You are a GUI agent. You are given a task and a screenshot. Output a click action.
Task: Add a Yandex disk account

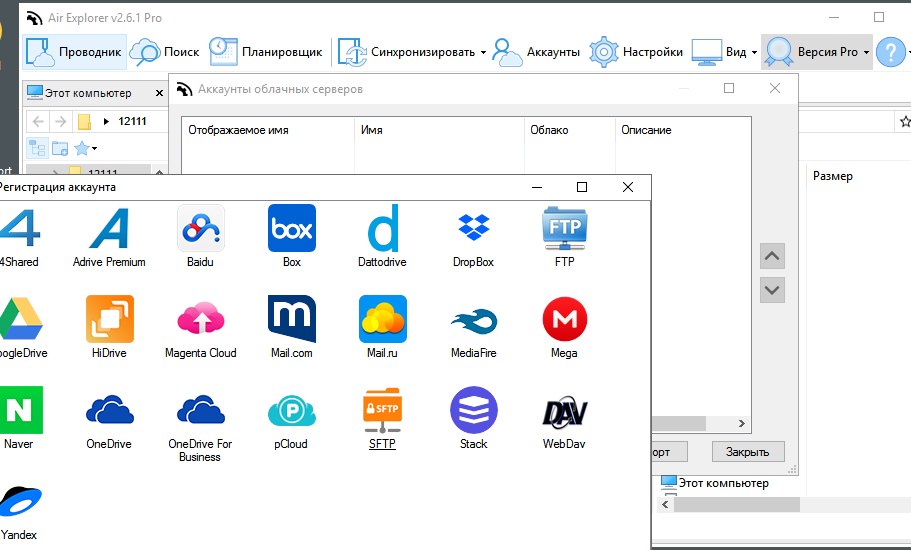pyautogui.click(x=20, y=501)
